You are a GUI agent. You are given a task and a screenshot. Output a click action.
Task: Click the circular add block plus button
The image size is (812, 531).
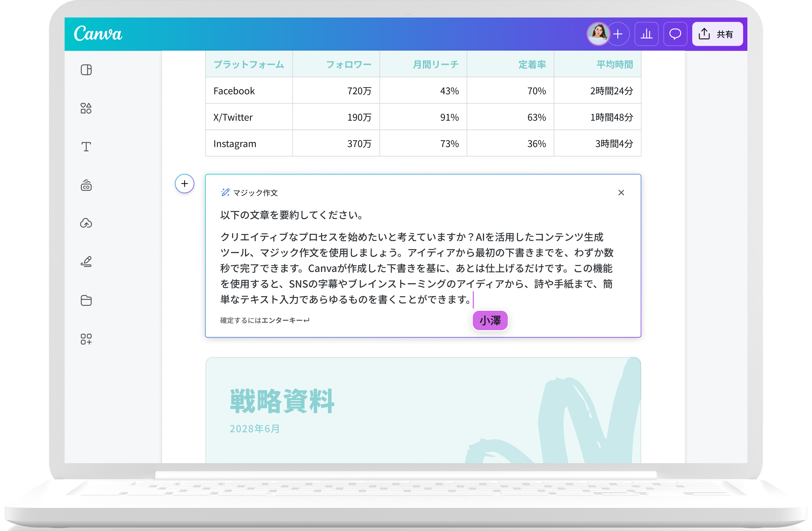(x=185, y=184)
